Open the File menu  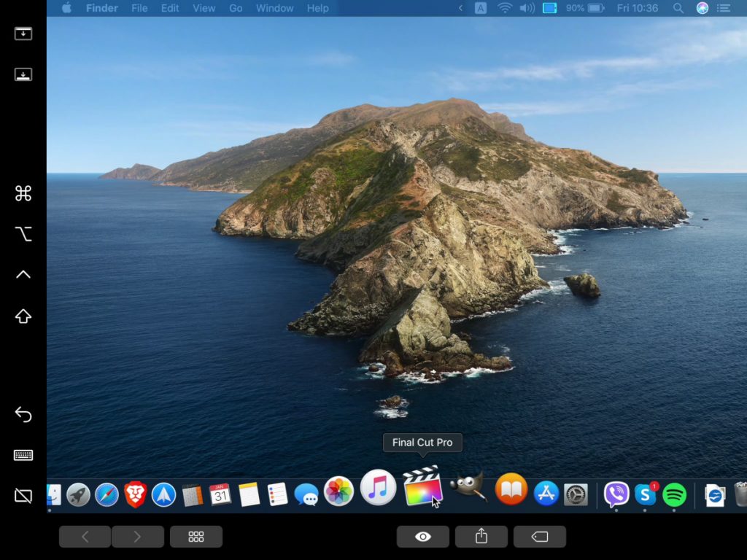click(139, 8)
